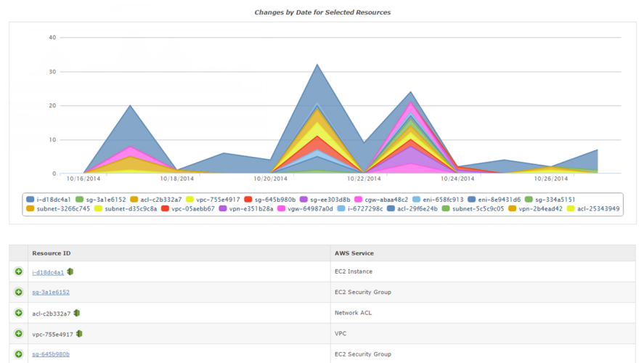Expand the i-d18dc4a1 resource row

click(x=18, y=272)
